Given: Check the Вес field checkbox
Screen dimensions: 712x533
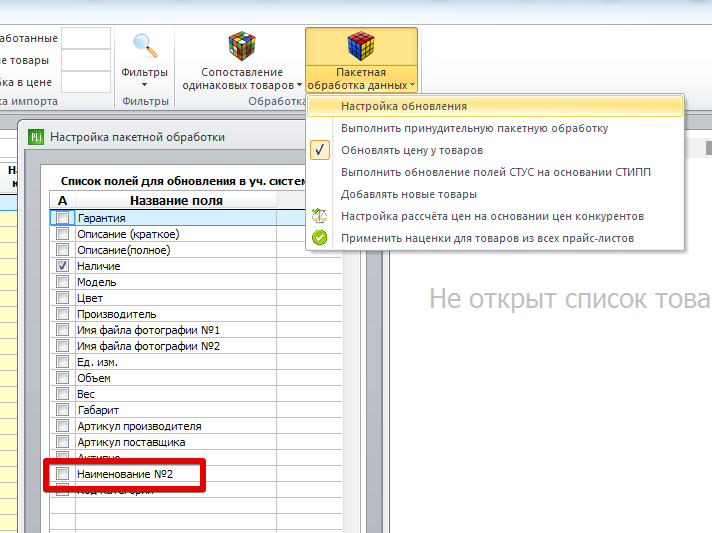Looking at the screenshot, I should [63, 394].
